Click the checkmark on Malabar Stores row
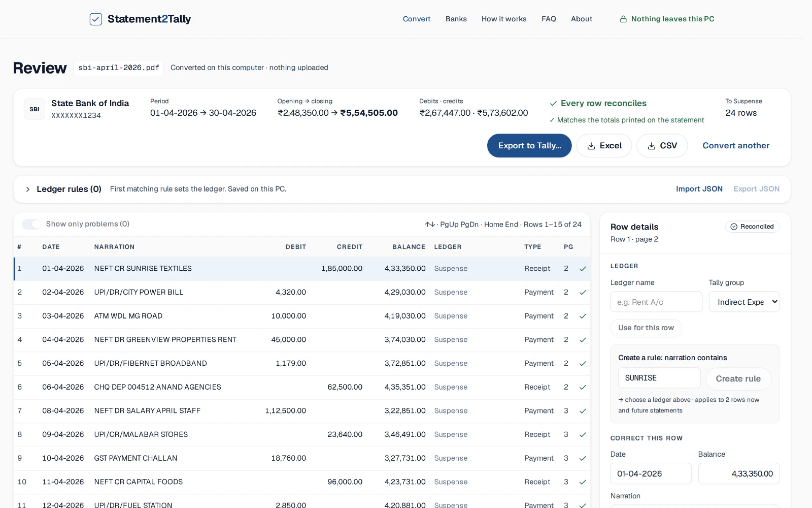Screen dimensions: 812x508 (x=583, y=435)
